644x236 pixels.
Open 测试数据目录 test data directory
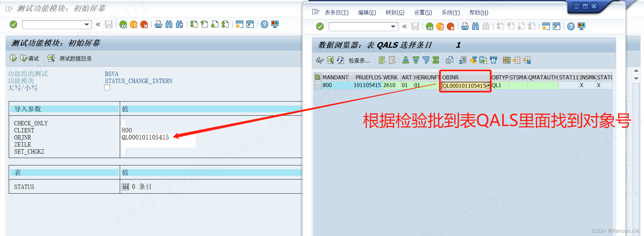tap(70, 58)
